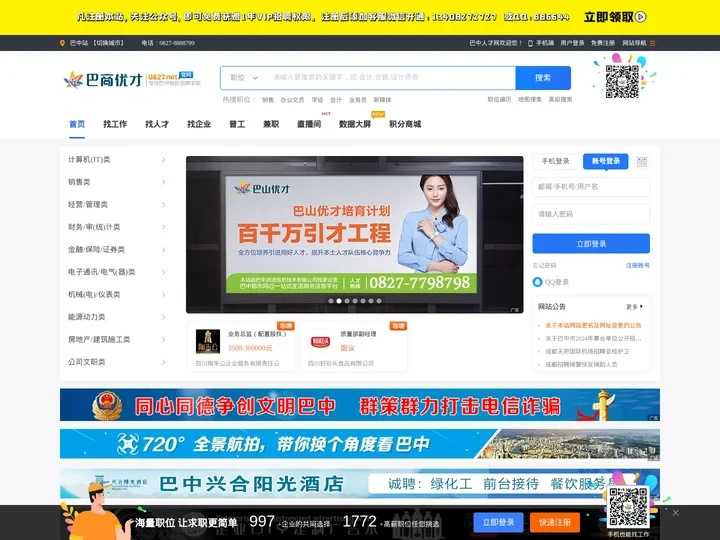Select the first carousel slide dot

(x=331, y=301)
